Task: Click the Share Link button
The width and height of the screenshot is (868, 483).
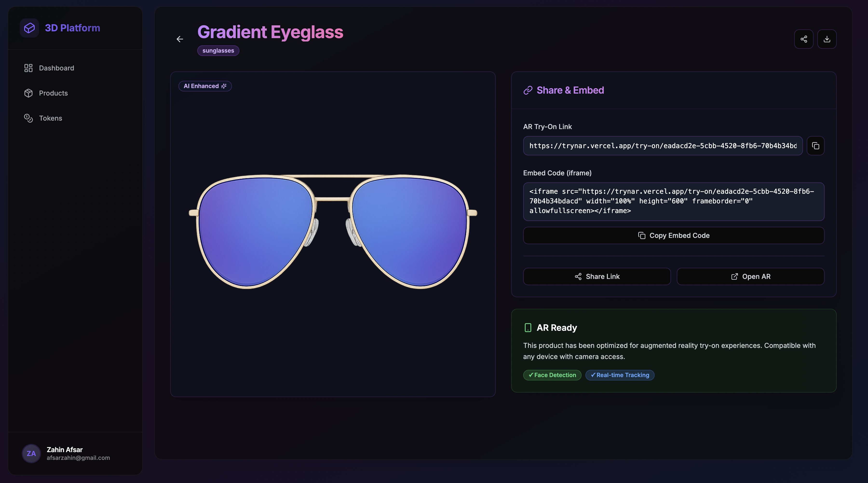Action: pyautogui.click(x=597, y=276)
